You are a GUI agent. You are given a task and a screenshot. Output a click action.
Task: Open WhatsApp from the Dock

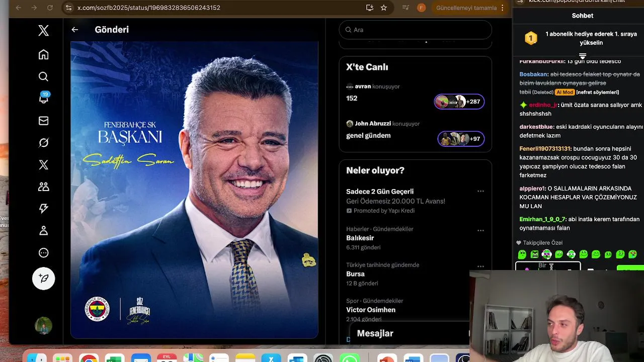point(349,357)
